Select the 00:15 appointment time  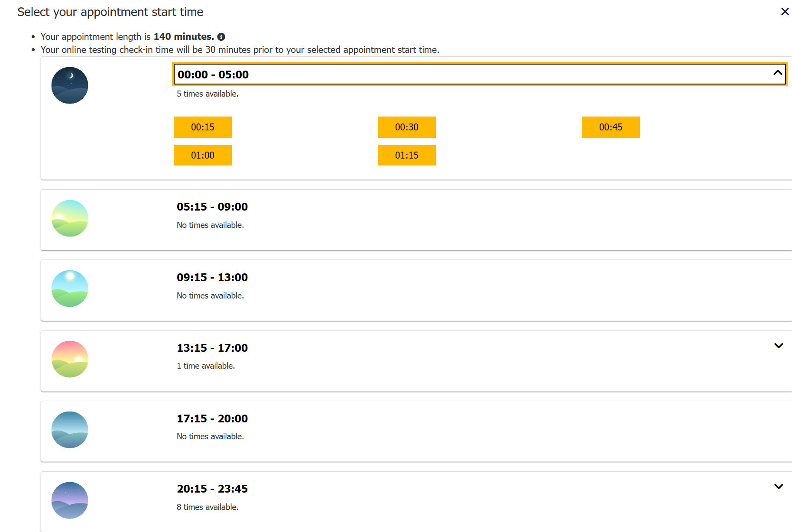pyautogui.click(x=202, y=127)
